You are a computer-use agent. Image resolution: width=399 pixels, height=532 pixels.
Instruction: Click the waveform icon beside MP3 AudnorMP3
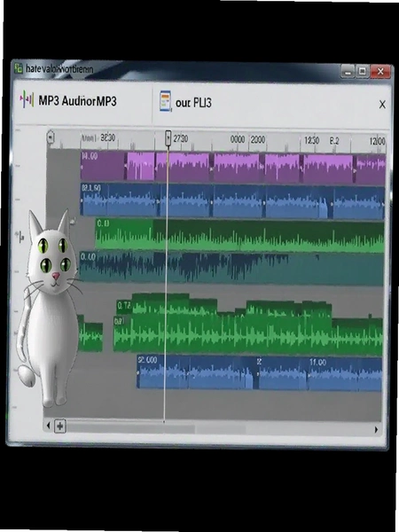pyautogui.click(x=27, y=100)
